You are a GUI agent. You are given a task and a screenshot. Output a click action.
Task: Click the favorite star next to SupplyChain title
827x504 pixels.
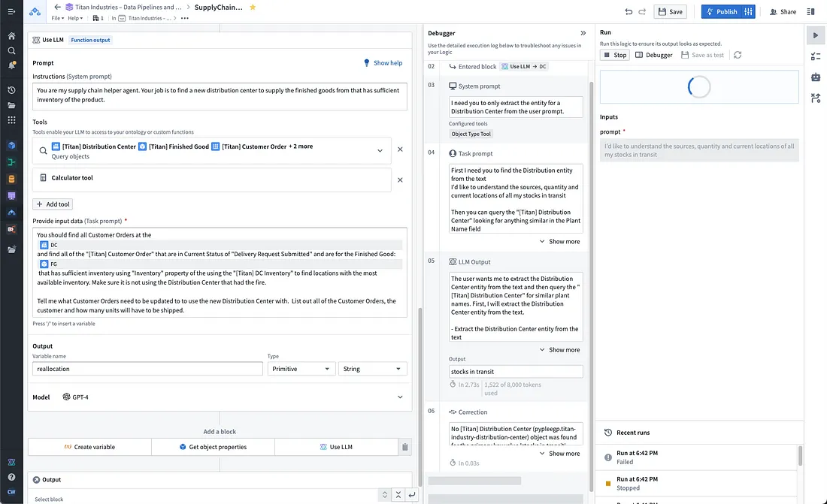pyautogui.click(x=253, y=8)
